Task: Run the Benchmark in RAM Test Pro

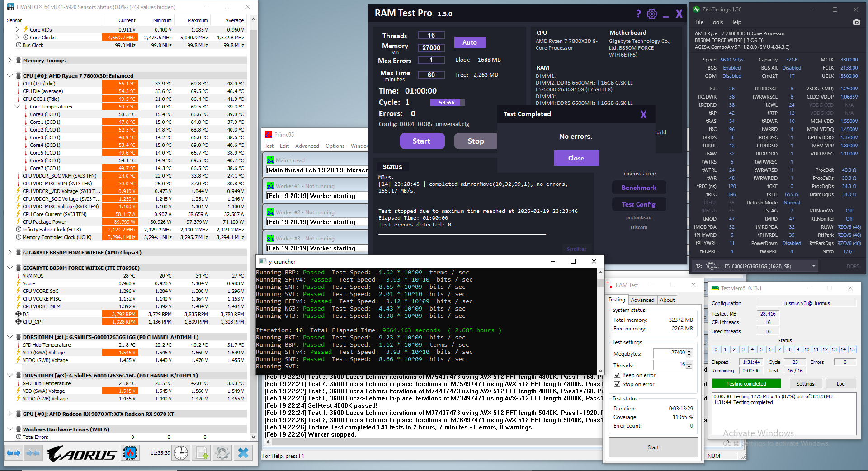Action: click(639, 187)
